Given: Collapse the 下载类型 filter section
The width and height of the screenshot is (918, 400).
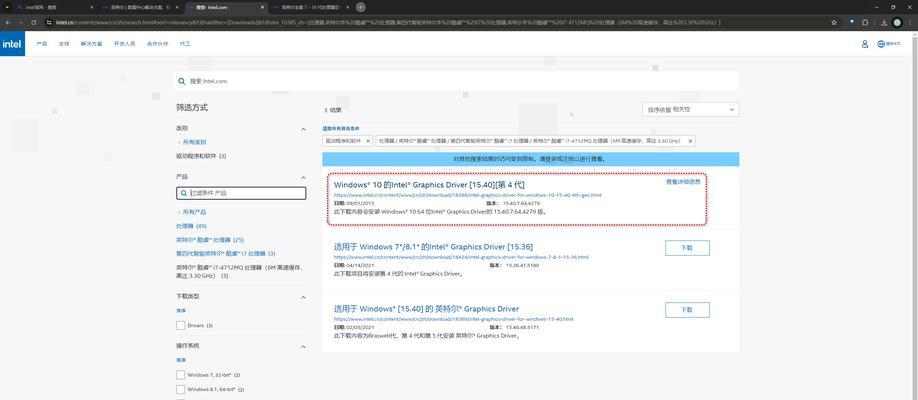Looking at the screenshot, I should pos(303,298).
